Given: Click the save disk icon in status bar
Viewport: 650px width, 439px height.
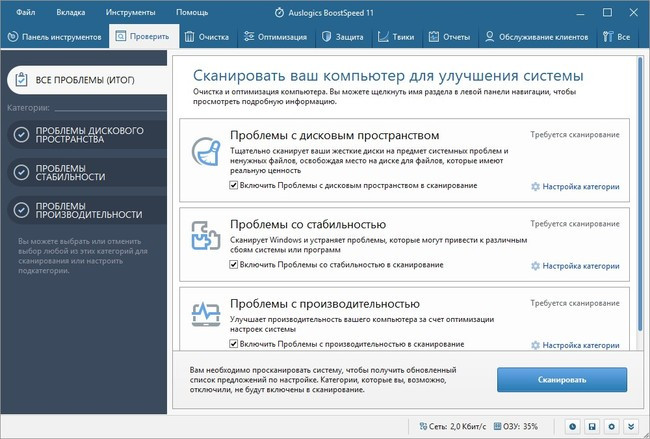Looking at the screenshot, I should (592, 427).
